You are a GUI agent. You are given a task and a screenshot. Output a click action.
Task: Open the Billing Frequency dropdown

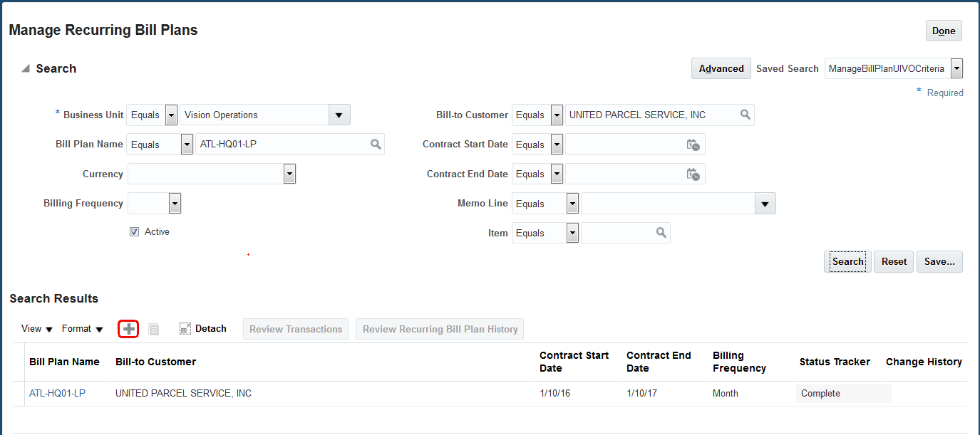click(175, 204)
